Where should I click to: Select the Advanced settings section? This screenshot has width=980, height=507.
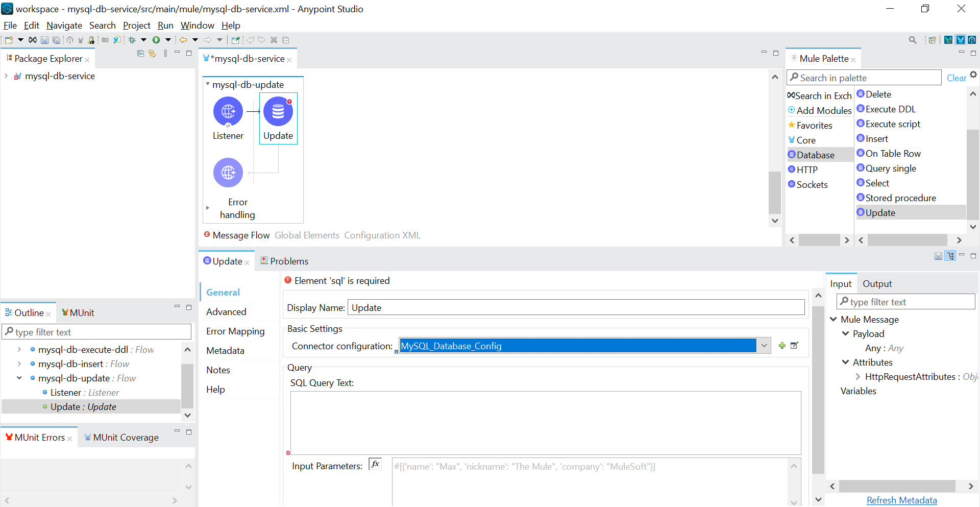point(226,312)
